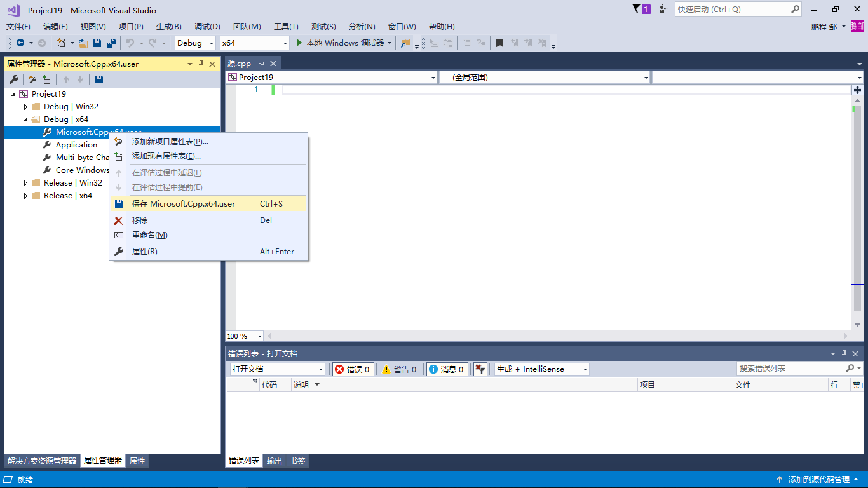Image resolution: width=868 pixels, height=488 pixels.
Task: Open the Debug solution configuration dropdown
Action: [x=194, y=43]
